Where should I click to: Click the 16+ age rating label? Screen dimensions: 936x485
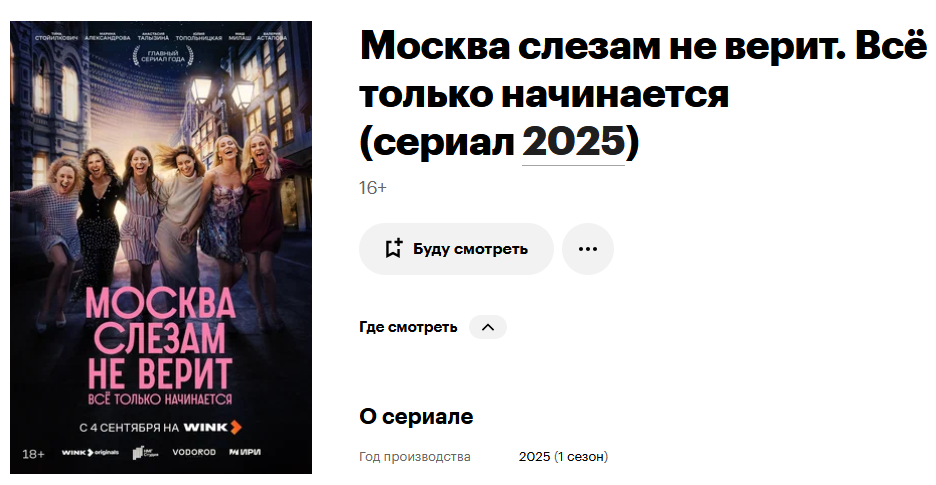[x=373, y=188]
